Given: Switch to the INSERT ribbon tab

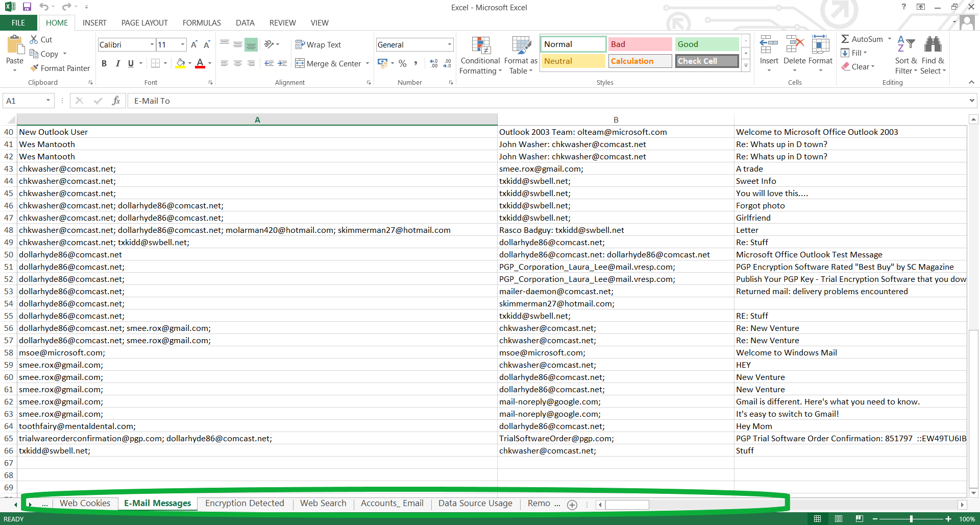Looking at the screenshot, I should [x=94, y=23].
